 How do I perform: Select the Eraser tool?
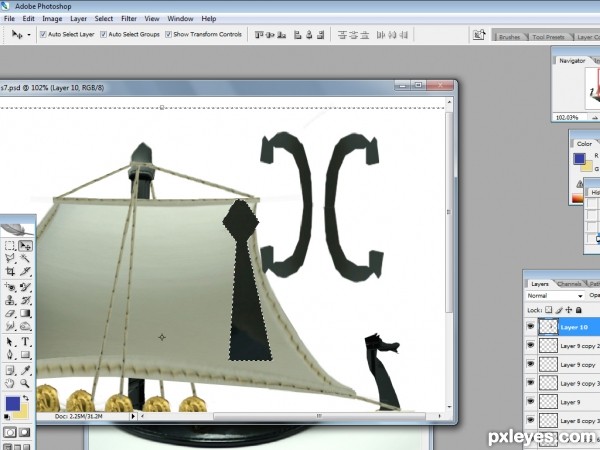pos(10,313)
